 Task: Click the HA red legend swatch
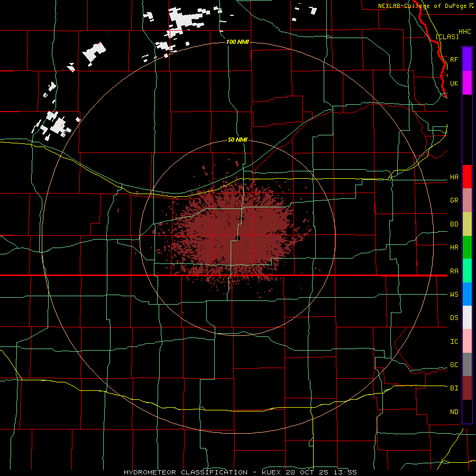tap(467, 177)
